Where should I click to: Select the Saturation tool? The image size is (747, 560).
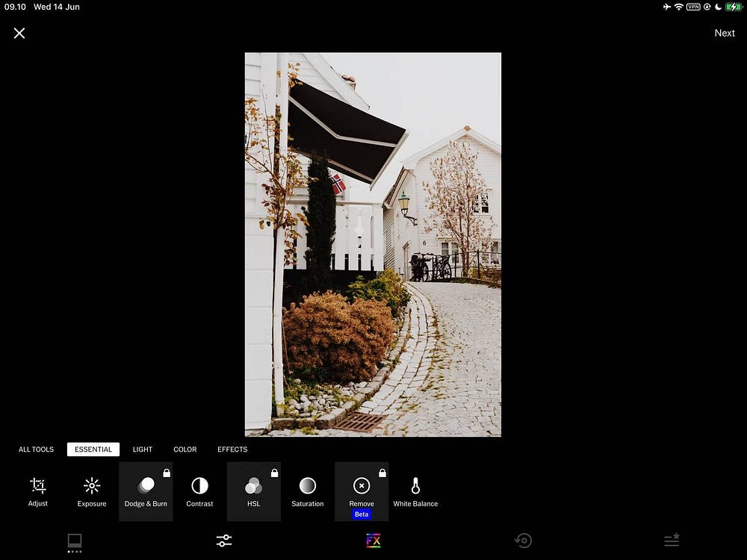click(308, 491)
